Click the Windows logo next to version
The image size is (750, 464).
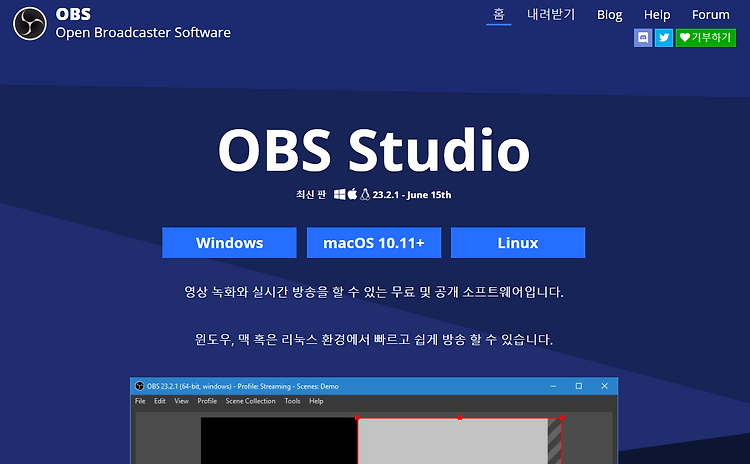(x=340, y=194)
